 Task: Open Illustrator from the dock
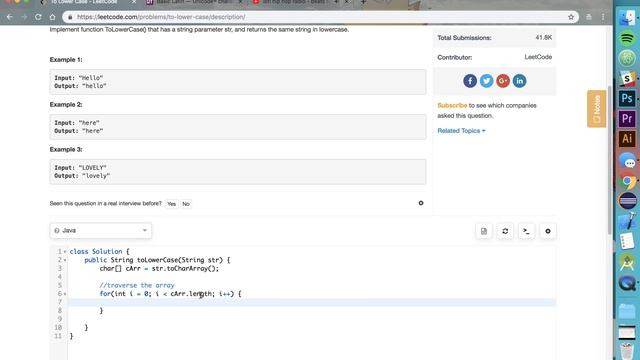pos(627,139)
